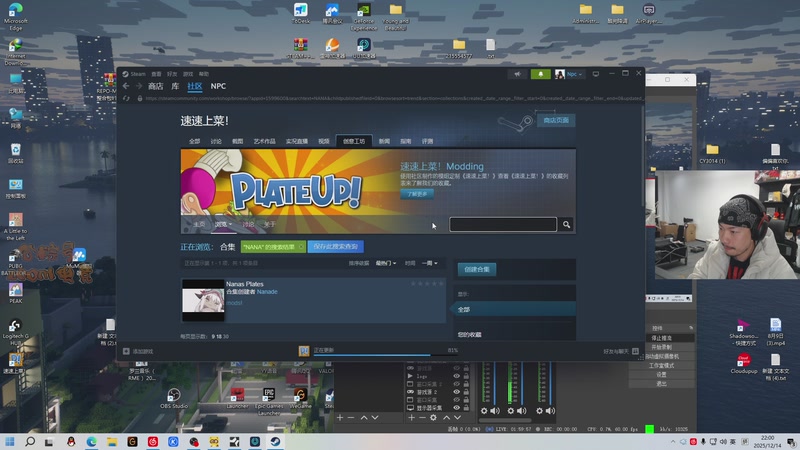Click the 保存此搜索查询 button
This screenshot has width=800, height=450.
(335, 246)
